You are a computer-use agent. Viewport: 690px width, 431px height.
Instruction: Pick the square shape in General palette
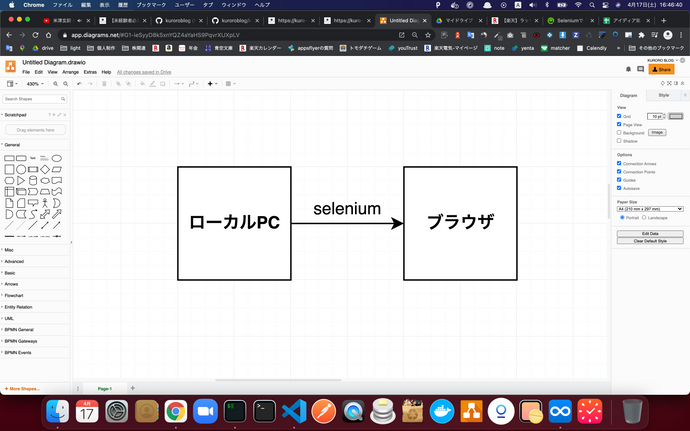[x=9, y=169]
